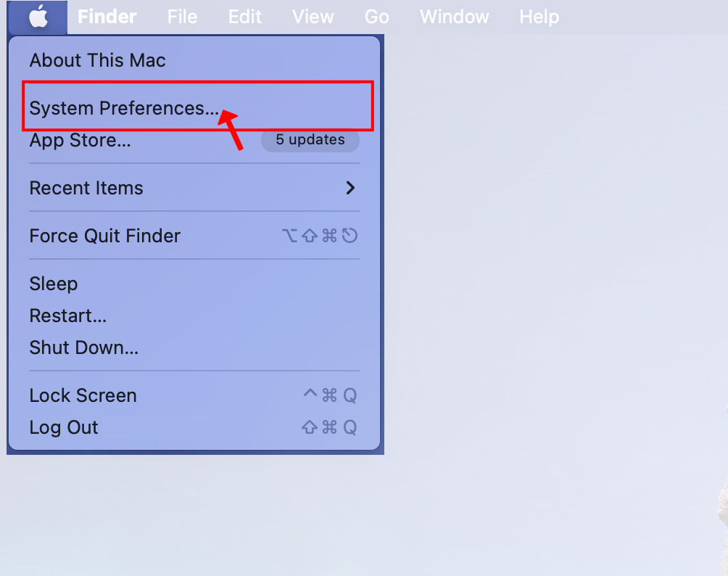Open the Help menu
The image size is (728, 576).
click(539, 17)
